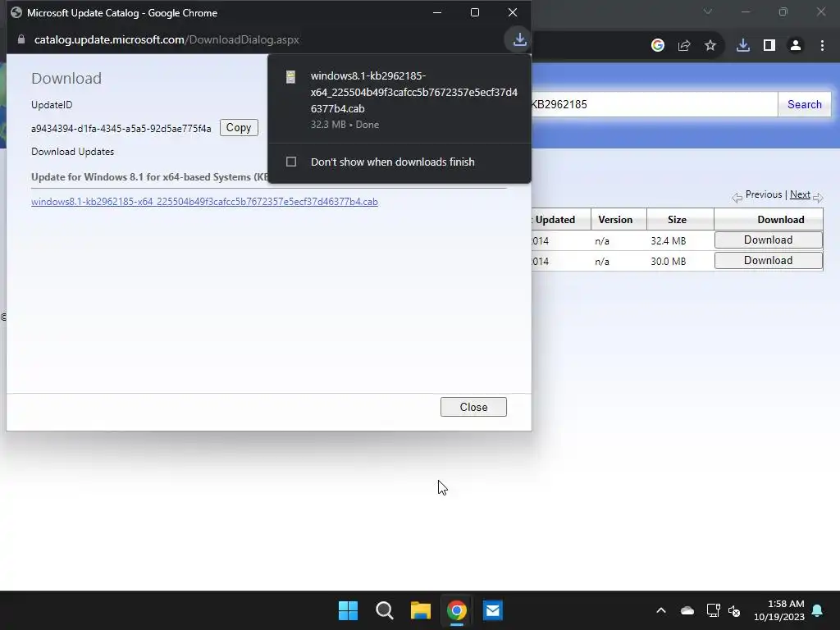The height and width of the screenshot is (630, 840).
Task: Open the clock showing 1:58 AM
Action: point(779,610)
